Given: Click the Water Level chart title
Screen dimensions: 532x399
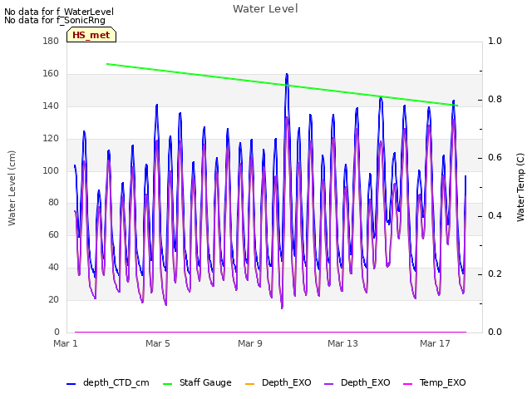Looking at the screenshot, I should pos(265,9).
